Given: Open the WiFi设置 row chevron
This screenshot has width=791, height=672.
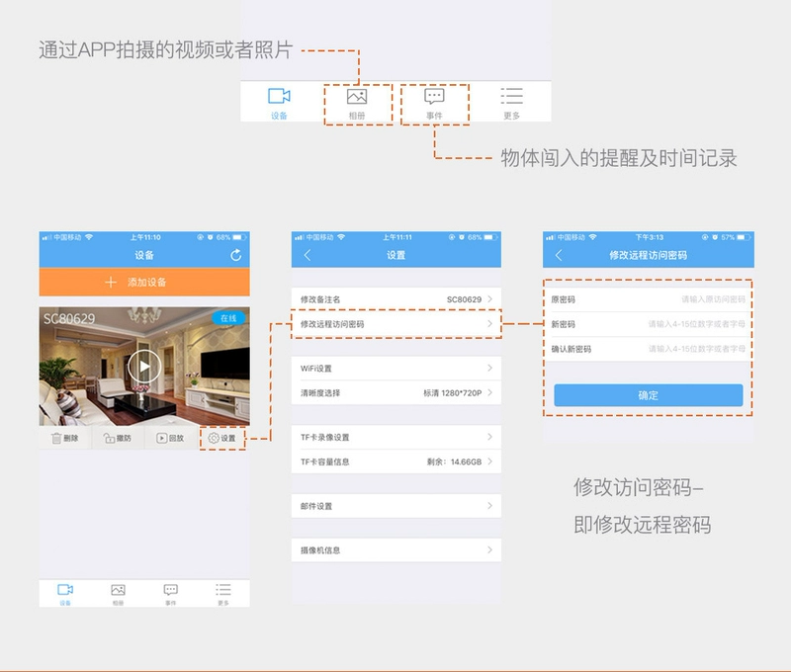Looking at the screenshot, I should click(489, 368).
